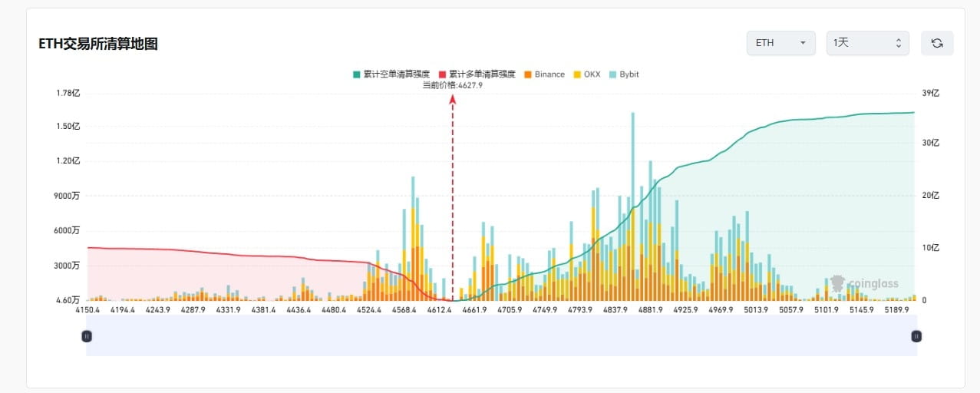Toggle 累计多单清算强度 legend series
This screenshot has width=980, height=393.
[476, 74]
